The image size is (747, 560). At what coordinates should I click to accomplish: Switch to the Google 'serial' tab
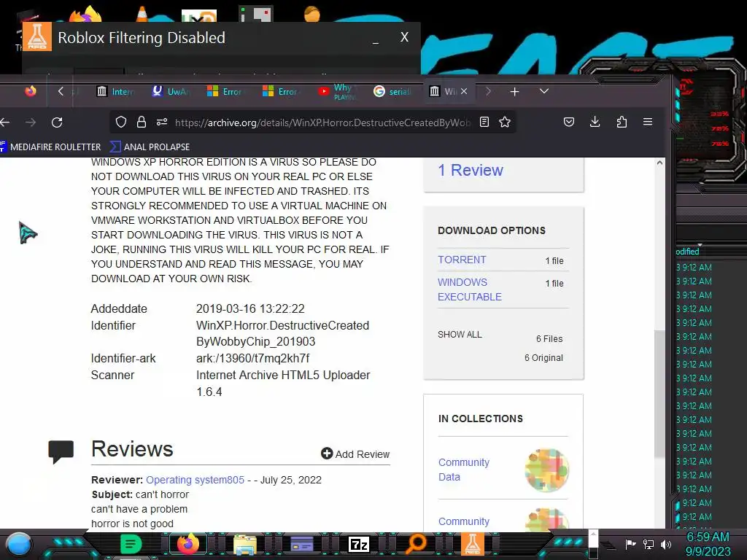point(392,91)
